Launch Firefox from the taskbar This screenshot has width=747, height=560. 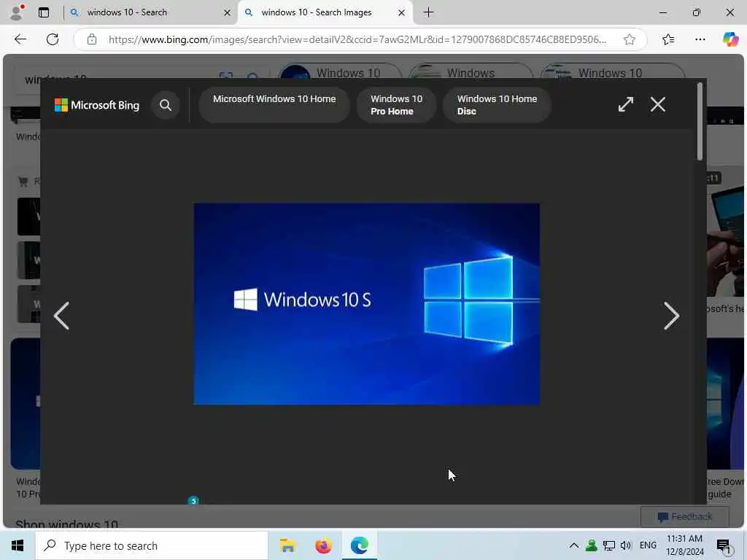pos(323,545)
